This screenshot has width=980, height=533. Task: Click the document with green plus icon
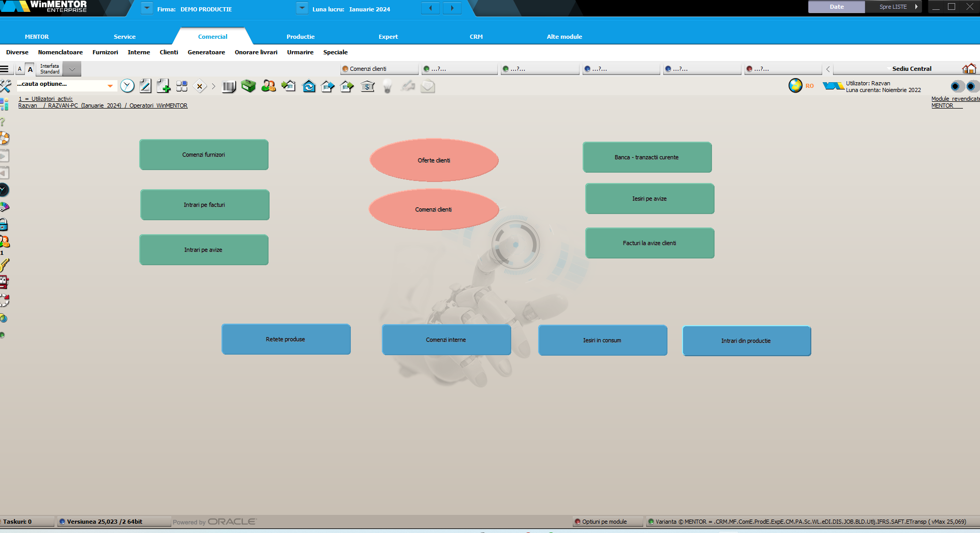click(164, 86)
